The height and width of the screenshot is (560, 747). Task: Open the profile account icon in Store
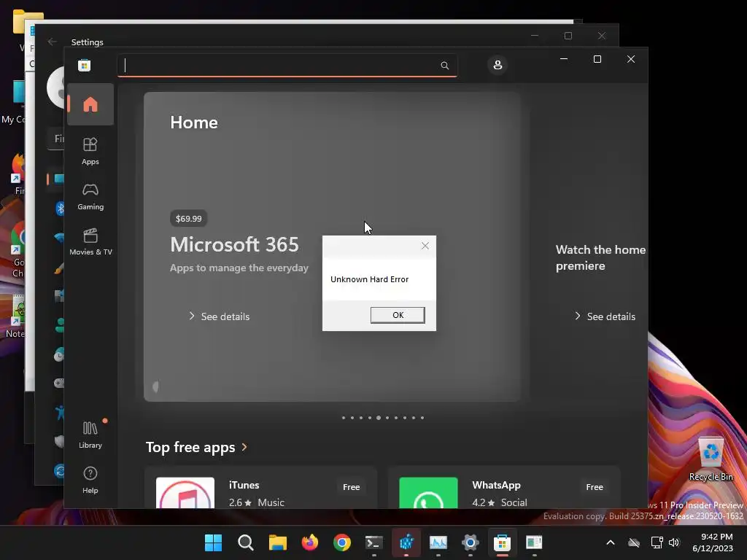[x=498, y=65]
